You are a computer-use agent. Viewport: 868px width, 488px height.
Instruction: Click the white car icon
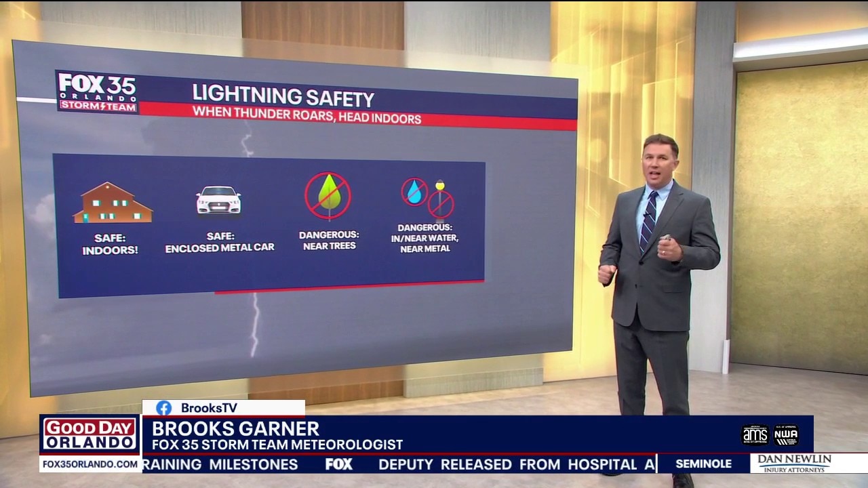(218, 201)
